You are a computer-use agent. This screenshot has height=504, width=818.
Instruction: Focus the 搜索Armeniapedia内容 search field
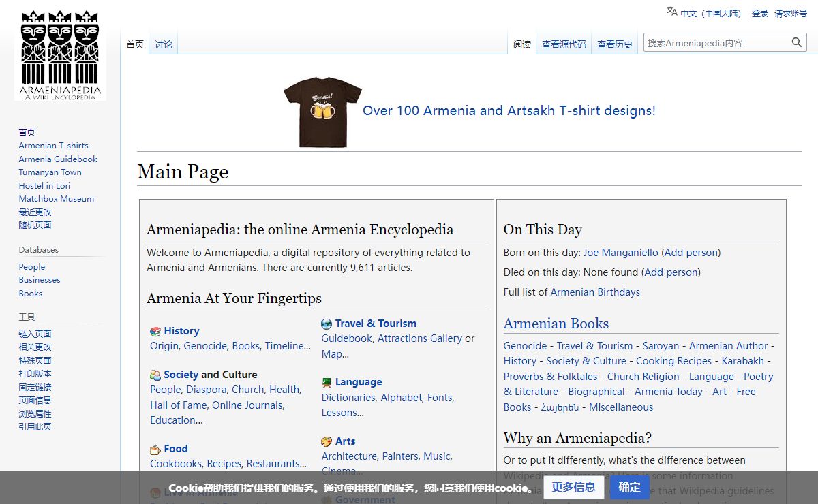[716, 43]
